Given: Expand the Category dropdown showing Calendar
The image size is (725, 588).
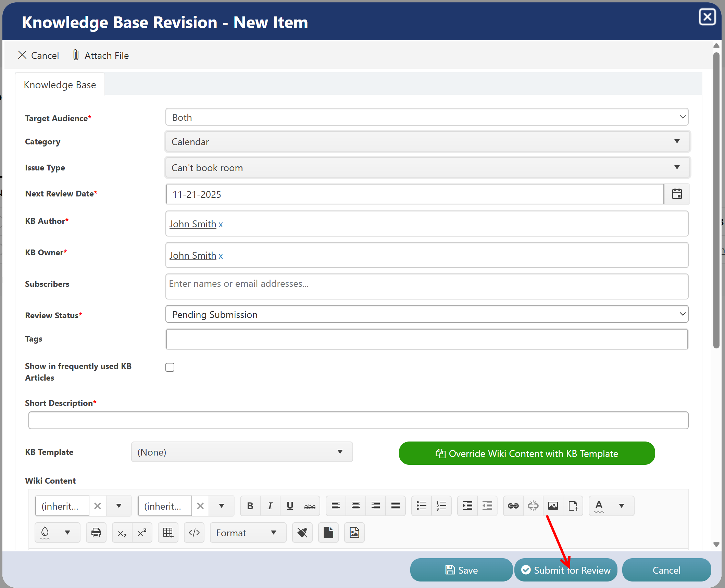Looking at the screenshot, I should [427, 142].
